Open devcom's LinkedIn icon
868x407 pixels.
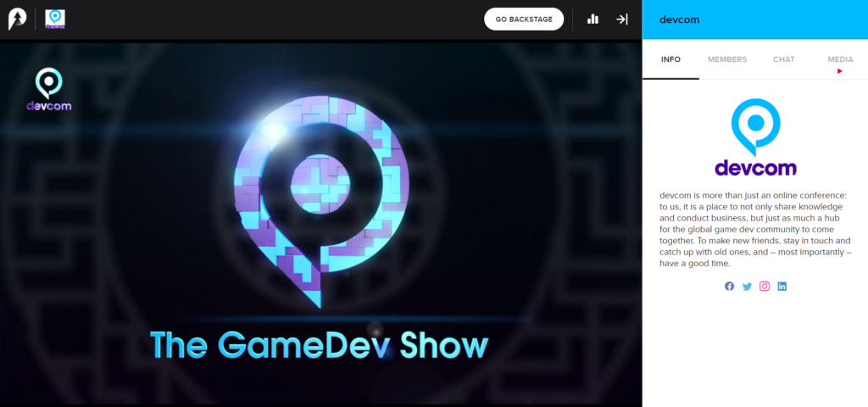tap(782, 287)
